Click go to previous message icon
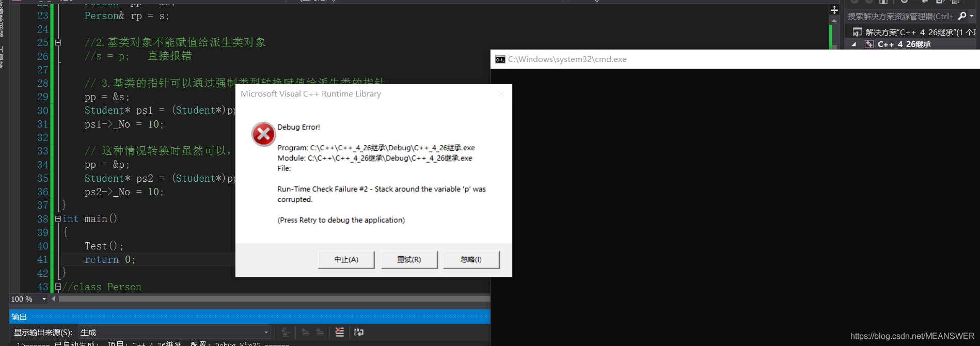Image resolution: width=980 pixels, height=346 pixels. [305, 332]
